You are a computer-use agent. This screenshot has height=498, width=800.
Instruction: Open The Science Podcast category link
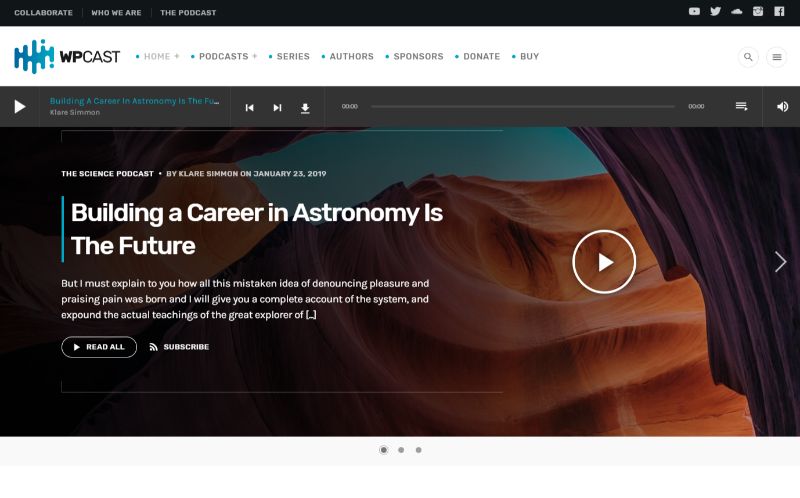pyautogui.click(x=107, y=173)
